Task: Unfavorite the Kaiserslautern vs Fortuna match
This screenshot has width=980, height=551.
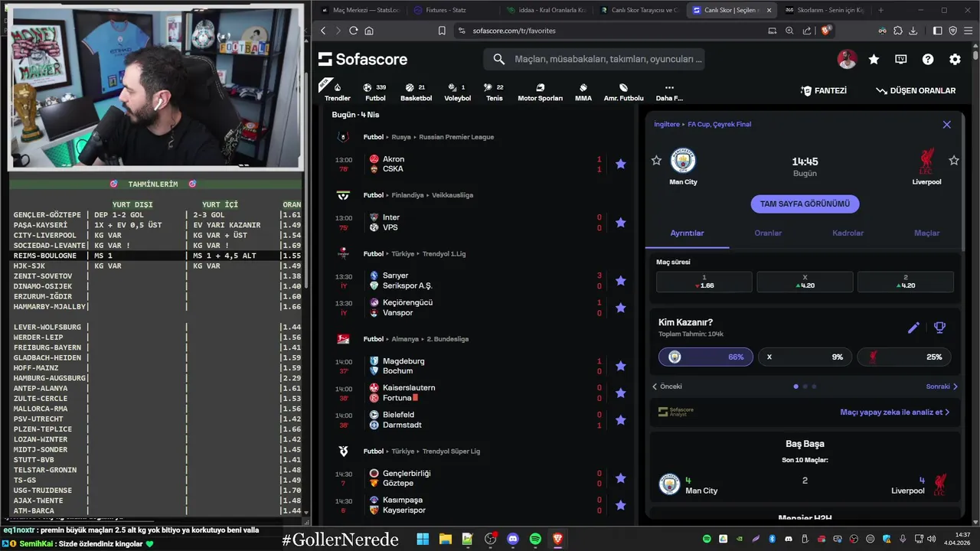Action: 620,393
